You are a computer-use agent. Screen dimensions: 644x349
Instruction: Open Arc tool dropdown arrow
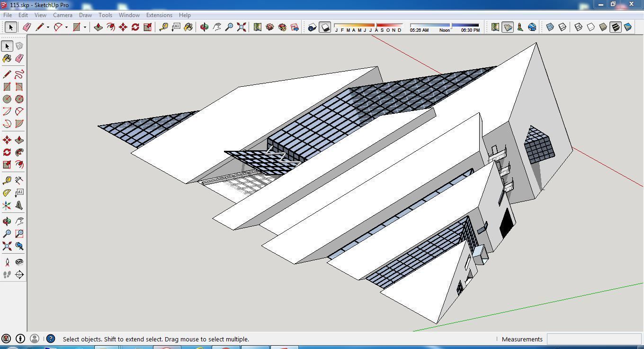click(x=66, y=27)
